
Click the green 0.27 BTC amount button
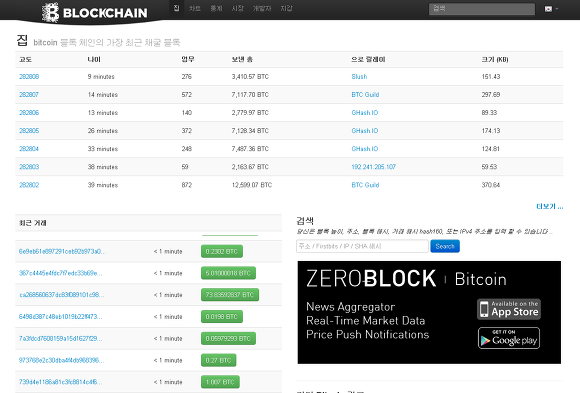click(x=219, y=360)
